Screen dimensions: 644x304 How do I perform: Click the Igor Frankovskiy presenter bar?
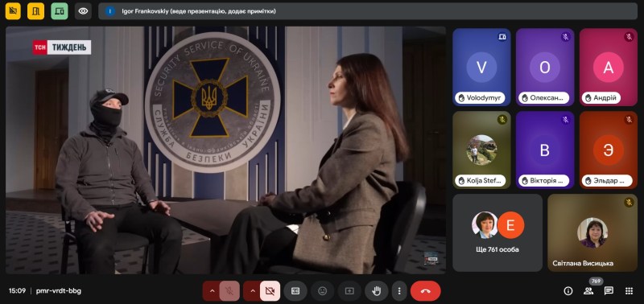click(x=368, y=11)
